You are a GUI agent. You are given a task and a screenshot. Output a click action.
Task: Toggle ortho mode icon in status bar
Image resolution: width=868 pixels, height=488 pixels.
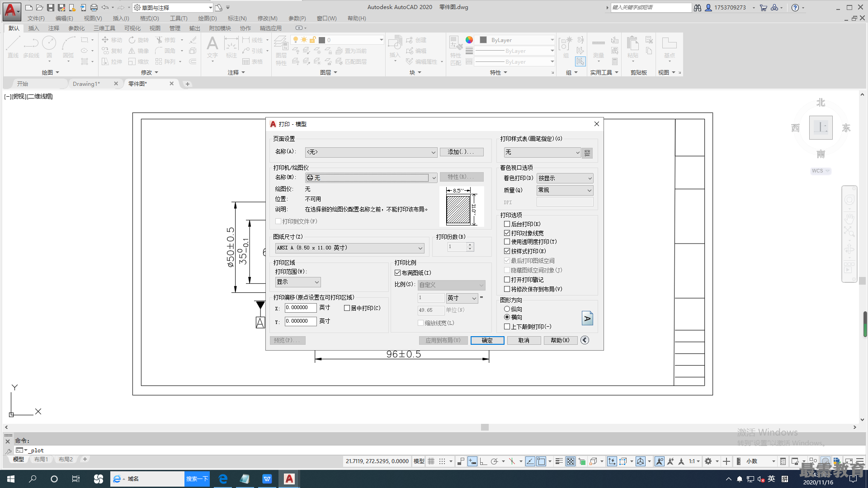click(483, 461)
